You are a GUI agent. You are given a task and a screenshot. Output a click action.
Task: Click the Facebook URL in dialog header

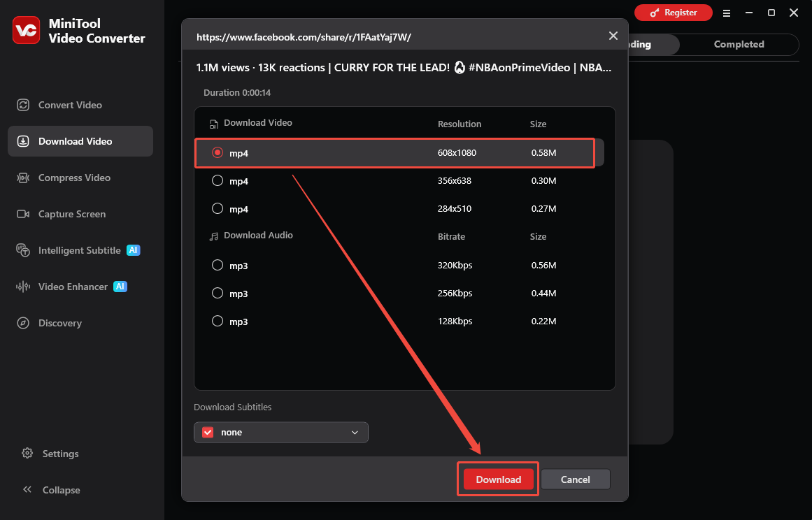click(304, 37)
